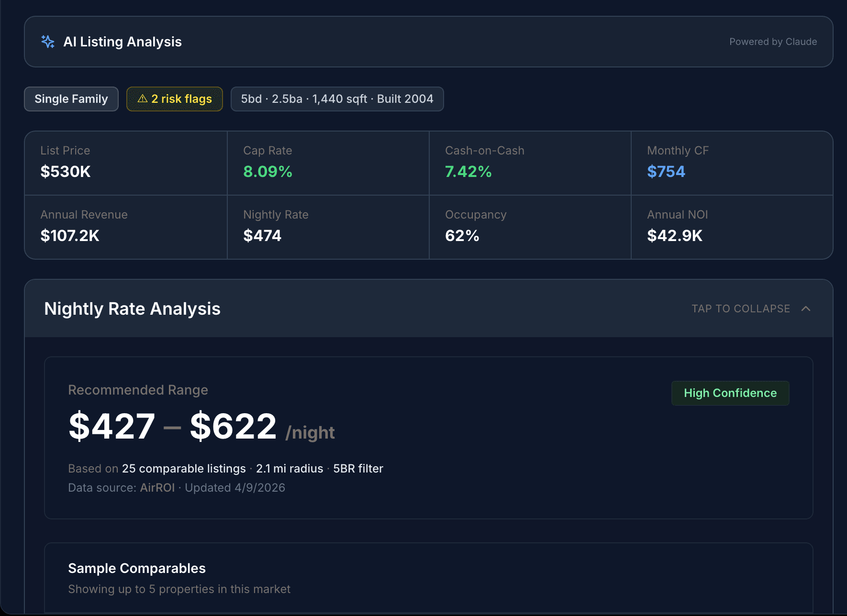Click the AI sparkle icon next to AI Listing Analysis

tap(48, 42)
